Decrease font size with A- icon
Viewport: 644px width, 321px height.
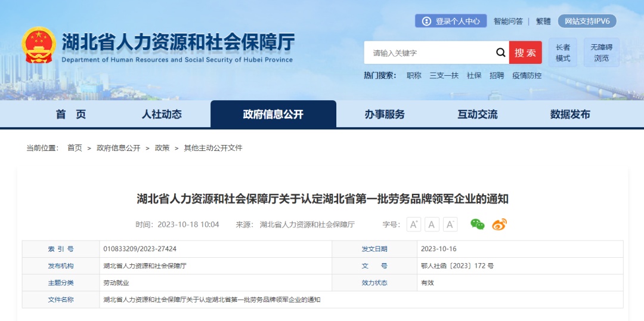[x=450, y=224]
